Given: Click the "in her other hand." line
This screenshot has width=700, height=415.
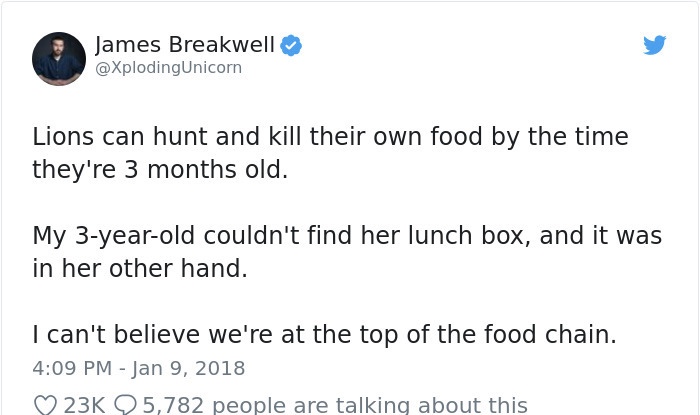Looking at the screenshot, I should pyautogui.click(x=140, y=268).
